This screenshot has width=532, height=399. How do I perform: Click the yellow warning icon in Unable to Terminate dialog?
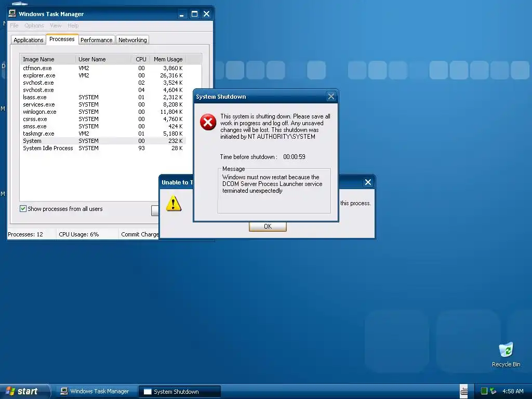coord(174,203)
